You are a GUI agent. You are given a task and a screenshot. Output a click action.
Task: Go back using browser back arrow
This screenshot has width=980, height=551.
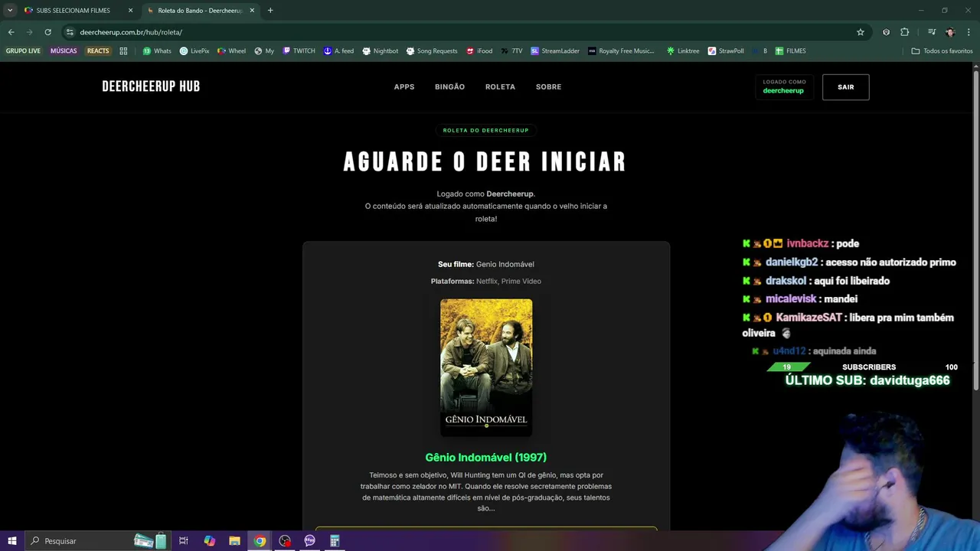click(x=11, y=32)
